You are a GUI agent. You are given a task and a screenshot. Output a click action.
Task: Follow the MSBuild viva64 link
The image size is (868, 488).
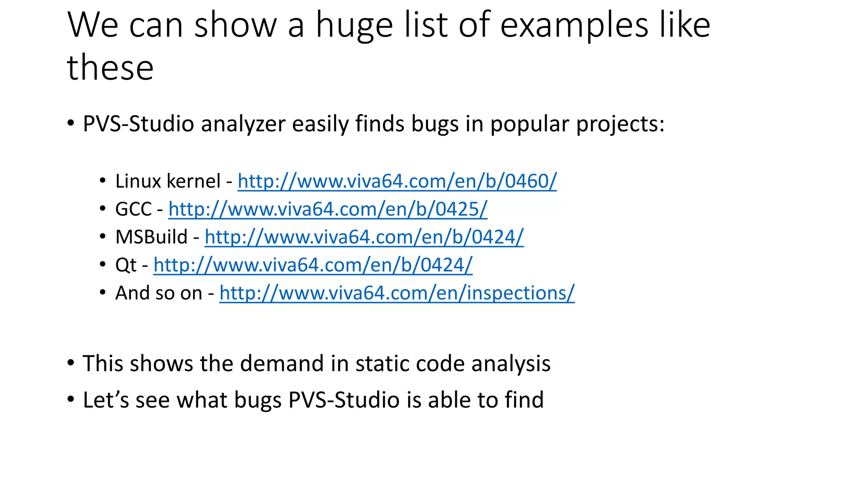[x=364, y=237]
